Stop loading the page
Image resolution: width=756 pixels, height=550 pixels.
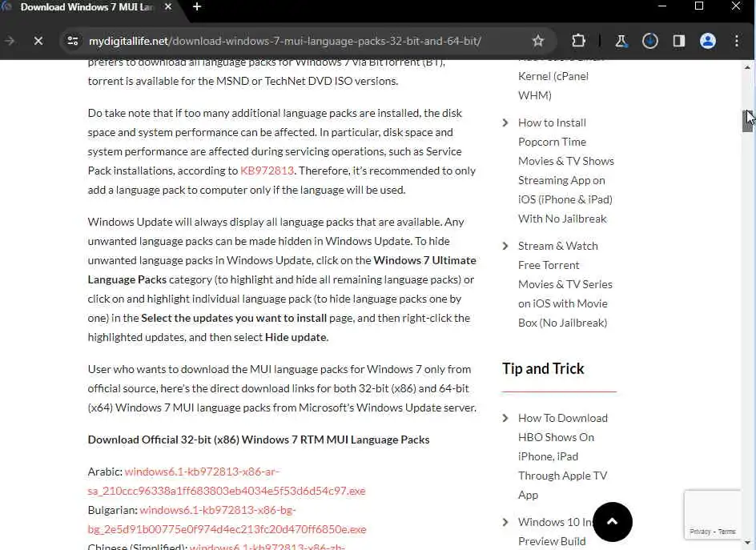point(38,41)
